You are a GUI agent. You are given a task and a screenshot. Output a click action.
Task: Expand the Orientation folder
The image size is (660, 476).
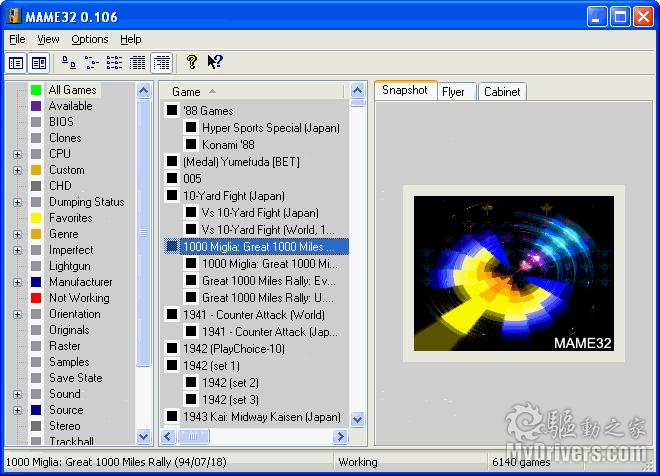17,314
